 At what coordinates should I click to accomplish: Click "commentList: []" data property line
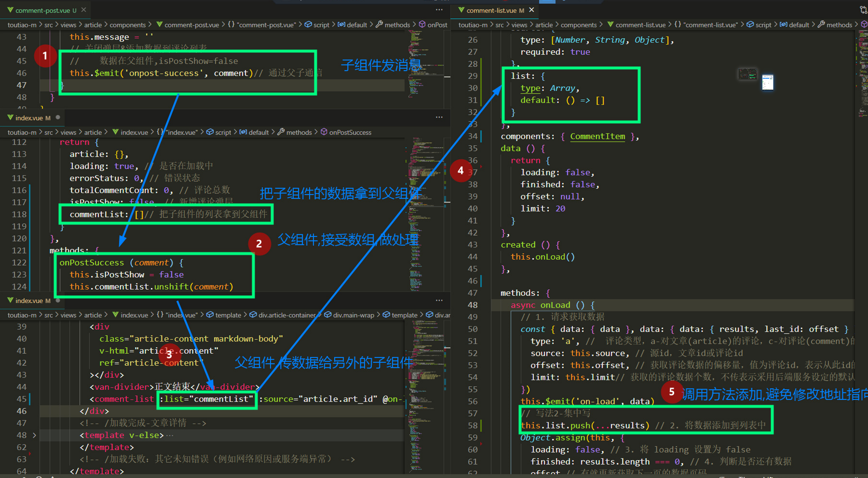(107, 214)
